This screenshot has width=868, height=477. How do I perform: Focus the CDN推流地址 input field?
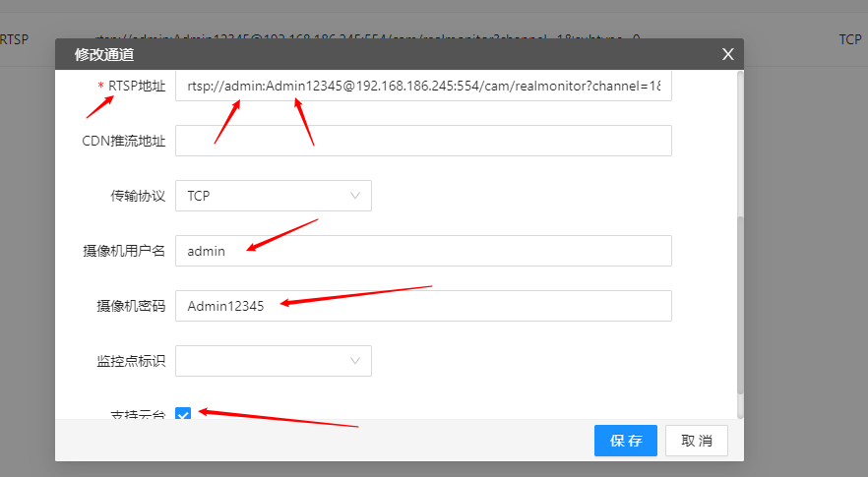pos(423,141)
